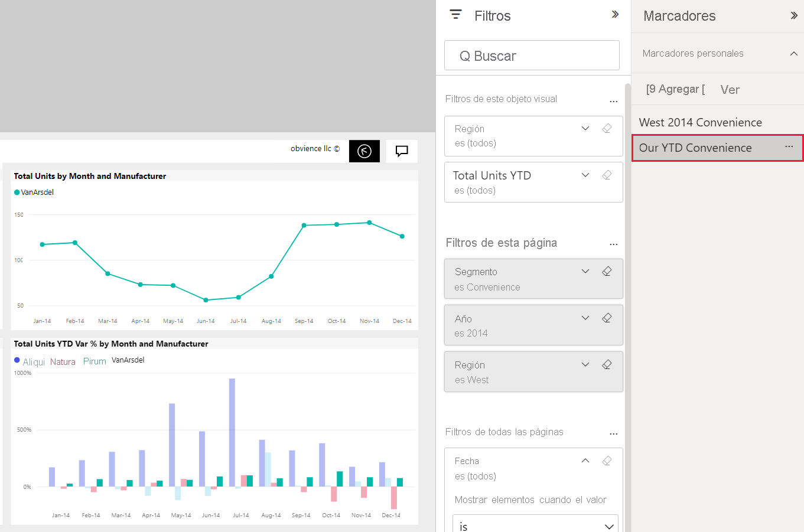Open more options for Filtros de este objeto visual
804x532 pixels.
click(x=613, y=101)
